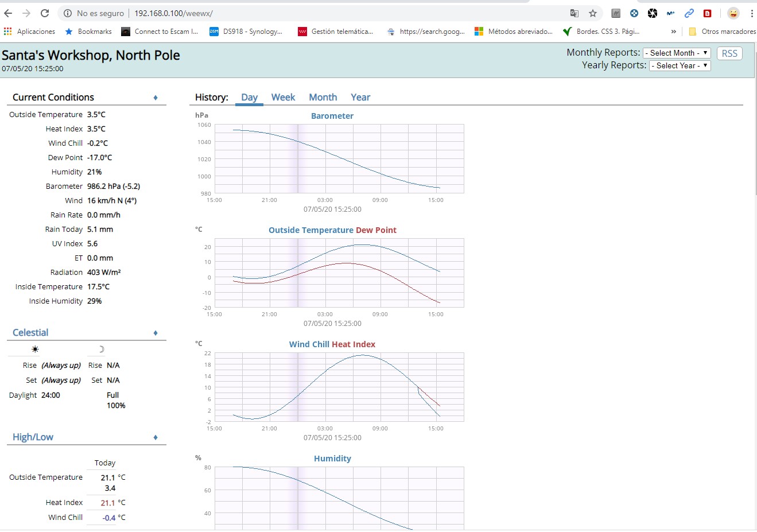Toggle the High/Low section diamond

tap(156, 437)
